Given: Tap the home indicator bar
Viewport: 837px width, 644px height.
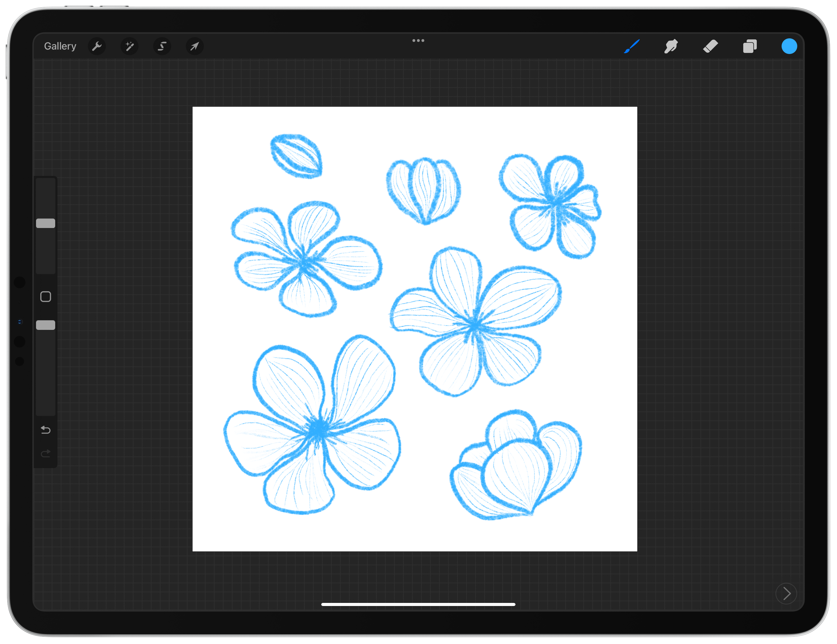Looking at the screenshot, I should (x=418, y=604).
